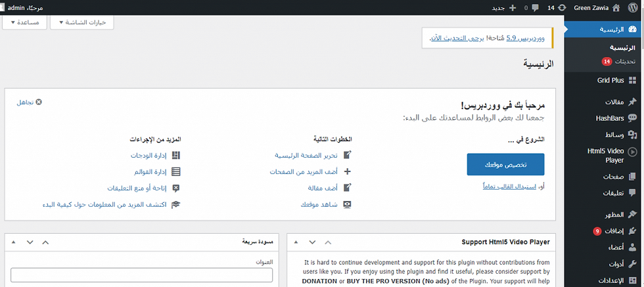Click the plus icon beside أضف المزيد من الصفحات
Image resolution: width=644 pixels, height=287 pixels.
(x=348, y=171)
